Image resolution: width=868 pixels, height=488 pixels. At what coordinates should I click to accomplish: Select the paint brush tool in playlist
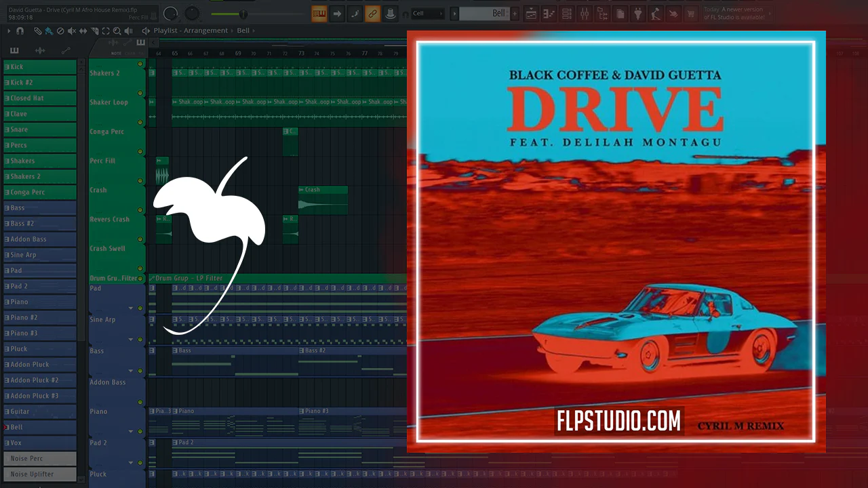pos(49,31)
